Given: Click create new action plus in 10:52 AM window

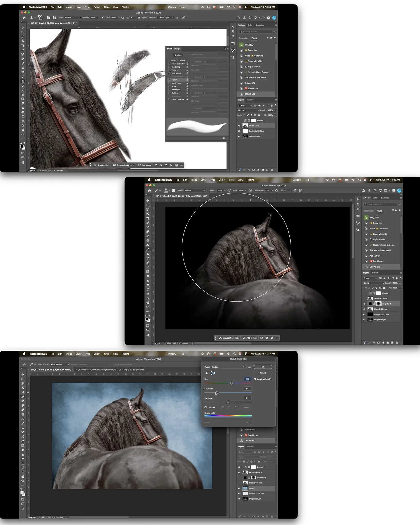Looking at the screenshot, I should click(x=275, y=38).
